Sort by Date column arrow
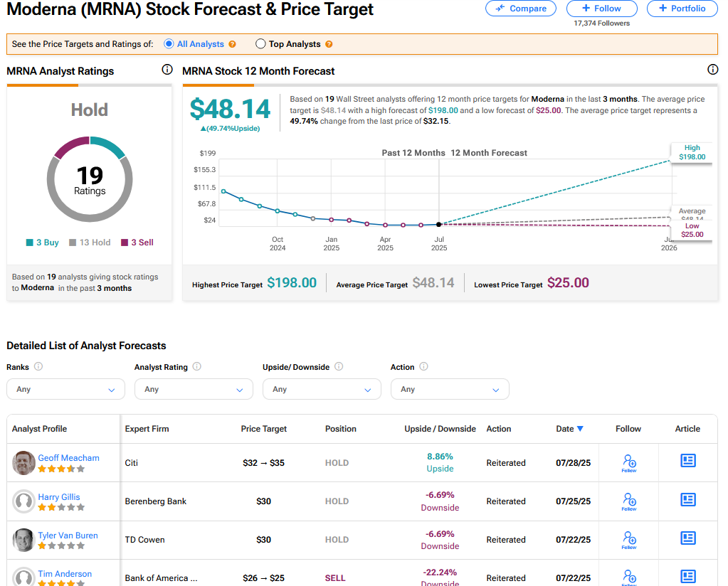This screenshot has height=586, width=728. (580, 429)
